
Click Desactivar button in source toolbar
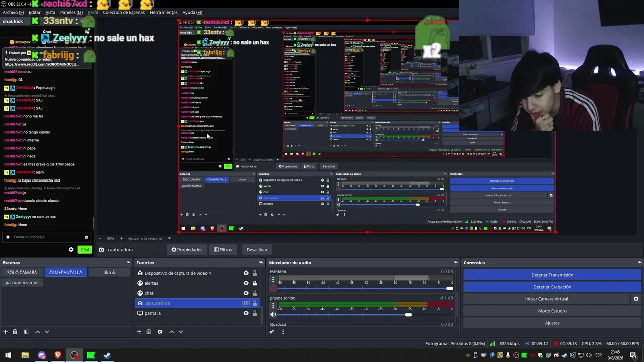coord(257,250)
